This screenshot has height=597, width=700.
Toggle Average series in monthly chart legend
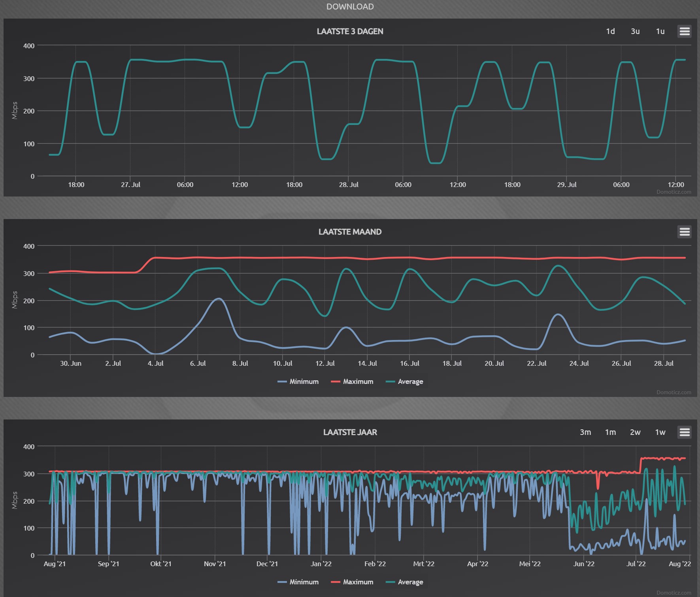[x=404, y=382]
